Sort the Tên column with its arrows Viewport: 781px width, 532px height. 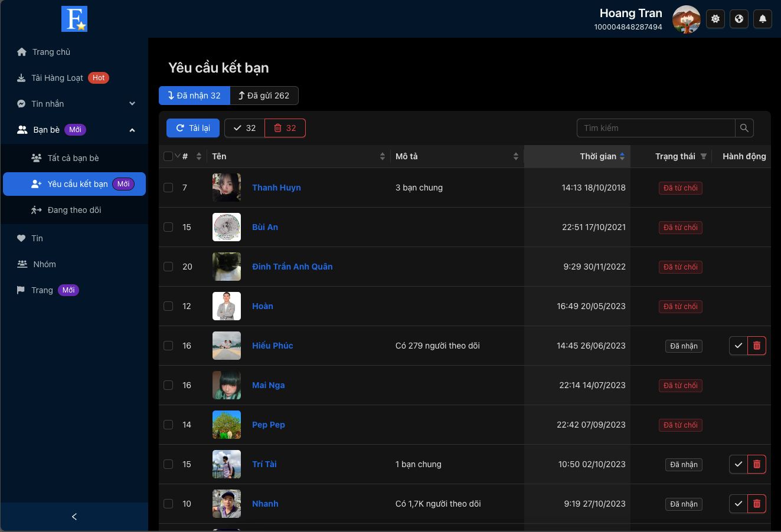click(x=383, y=156)
